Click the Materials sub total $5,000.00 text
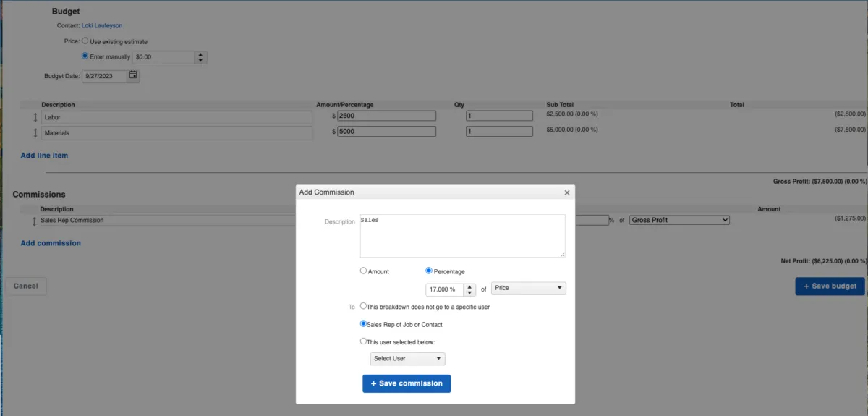Screen dimensions: 868x416 click(x=572, y=130)
